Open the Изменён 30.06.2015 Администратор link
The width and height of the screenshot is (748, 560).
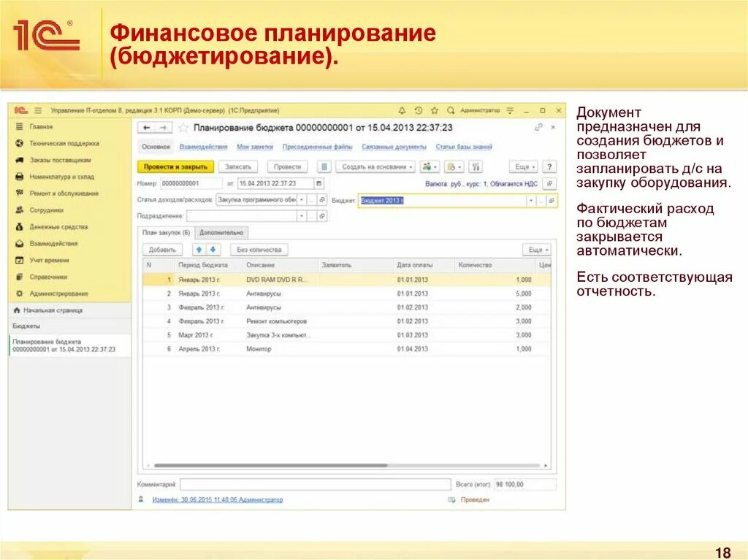(x=218, y=500)
